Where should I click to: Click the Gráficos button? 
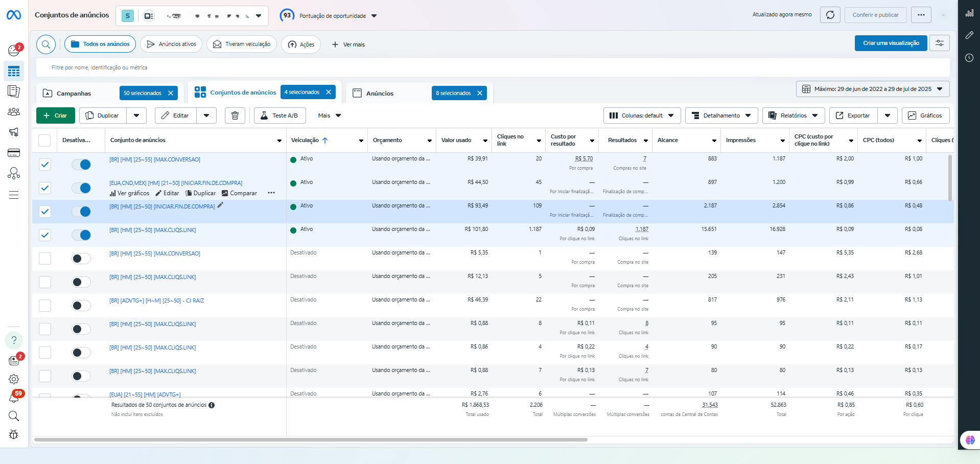(x=926, y=115)
